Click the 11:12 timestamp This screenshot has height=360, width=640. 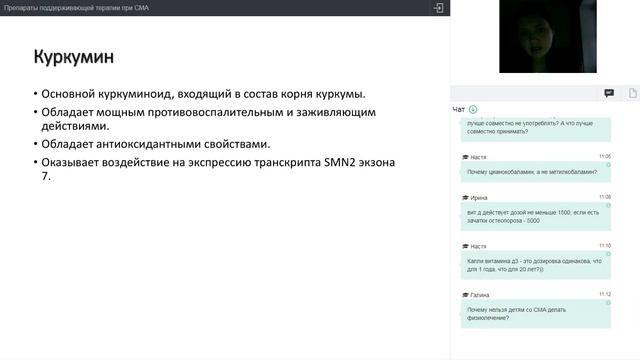point(605,294)
